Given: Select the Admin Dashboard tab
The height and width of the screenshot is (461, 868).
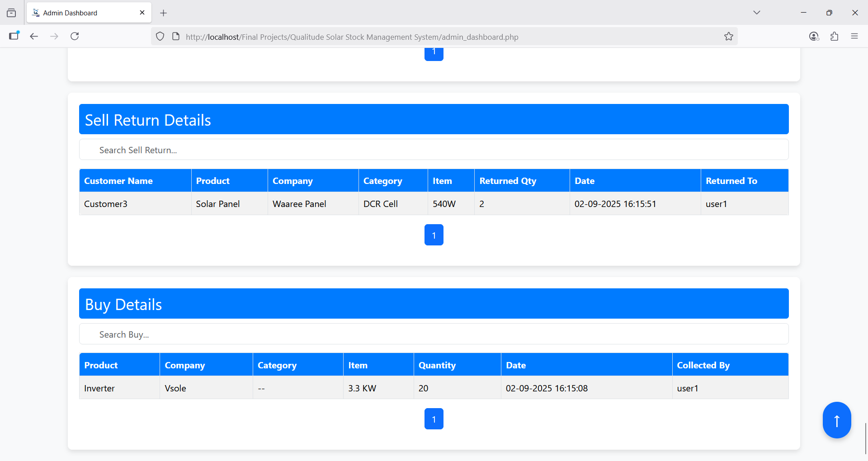Looking at the screenshot, I should (81, 13).
